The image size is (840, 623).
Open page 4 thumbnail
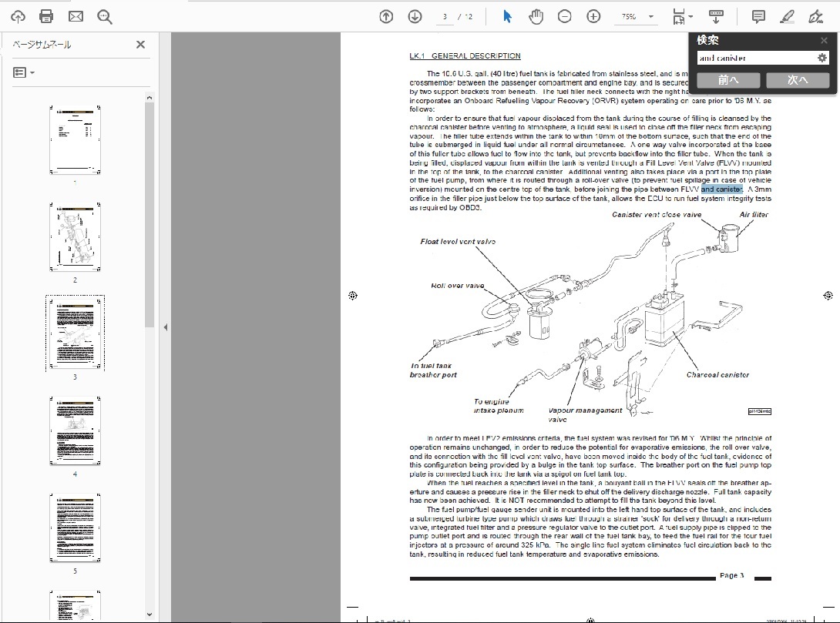coord(75,430)
